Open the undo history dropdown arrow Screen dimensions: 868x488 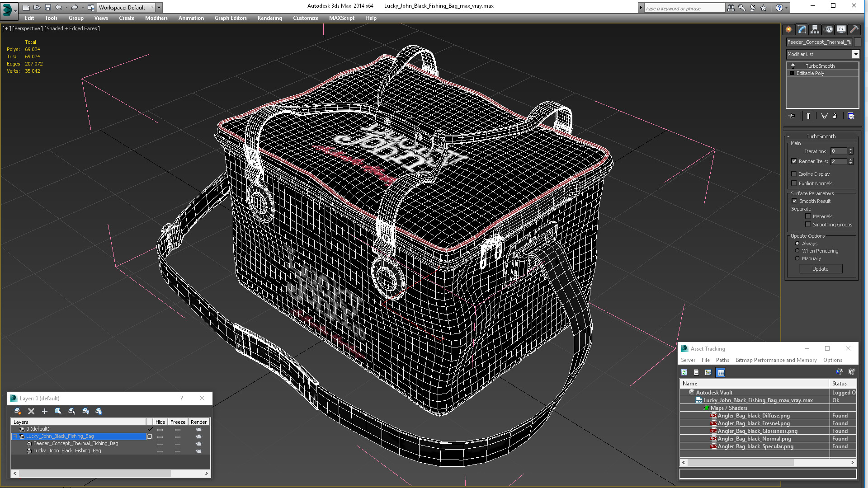coord(66,7)
